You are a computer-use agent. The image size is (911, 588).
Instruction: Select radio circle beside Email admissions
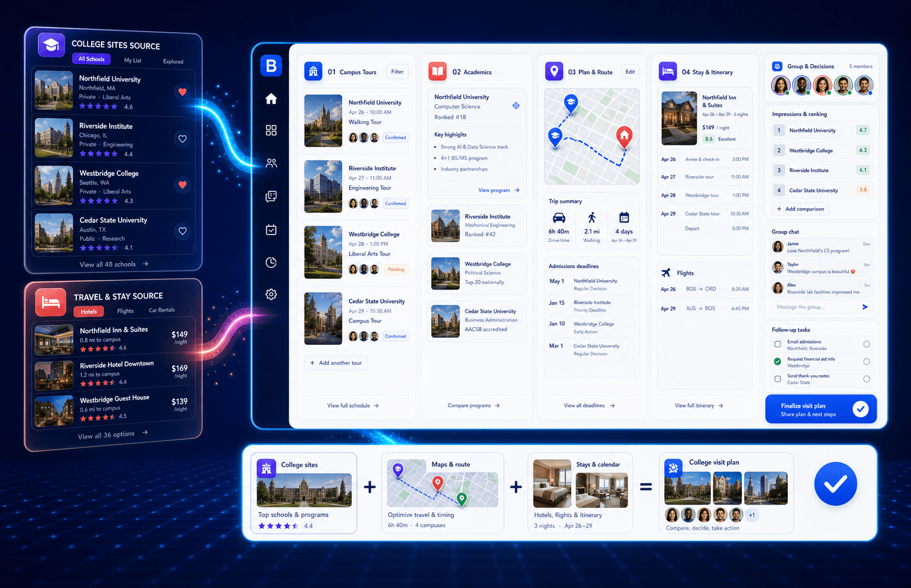point(867,344)
